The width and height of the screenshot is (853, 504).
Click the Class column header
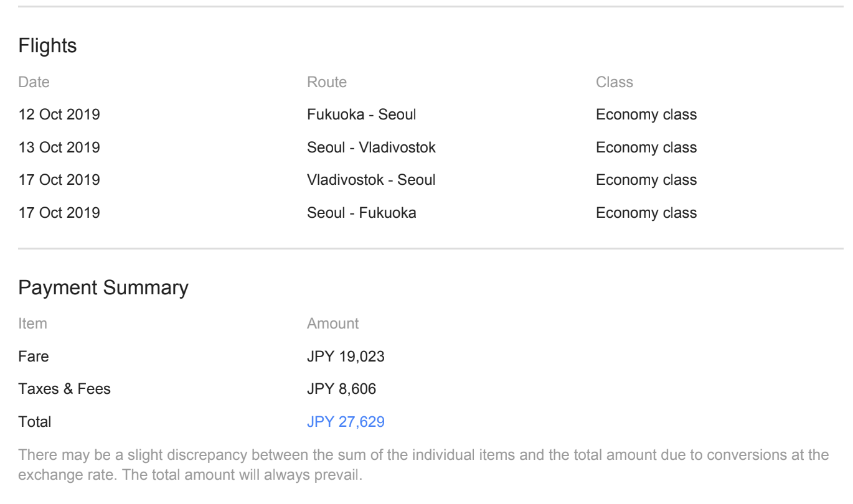tap(615, 82)
